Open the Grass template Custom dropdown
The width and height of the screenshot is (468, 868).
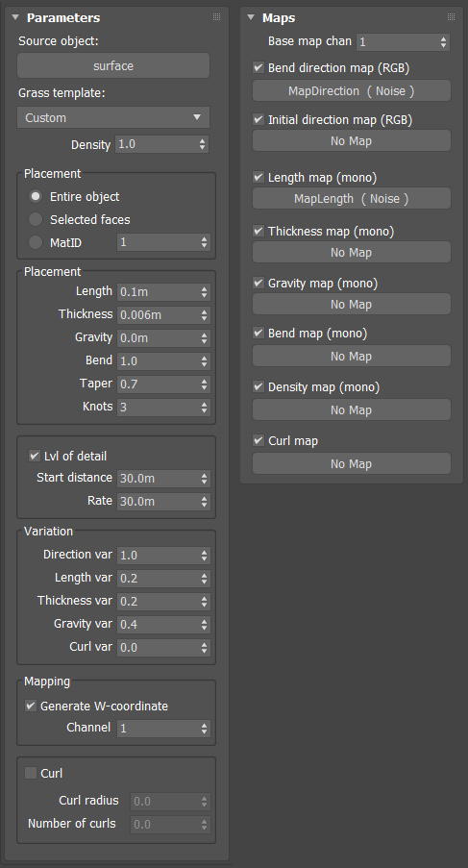[x=113, y=117]
